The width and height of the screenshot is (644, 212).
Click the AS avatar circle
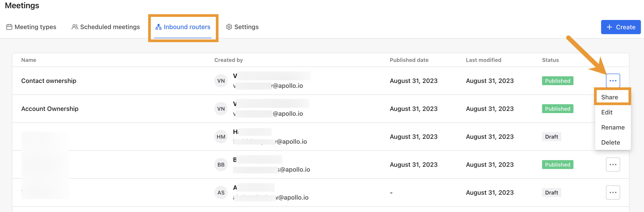(221, 192)
